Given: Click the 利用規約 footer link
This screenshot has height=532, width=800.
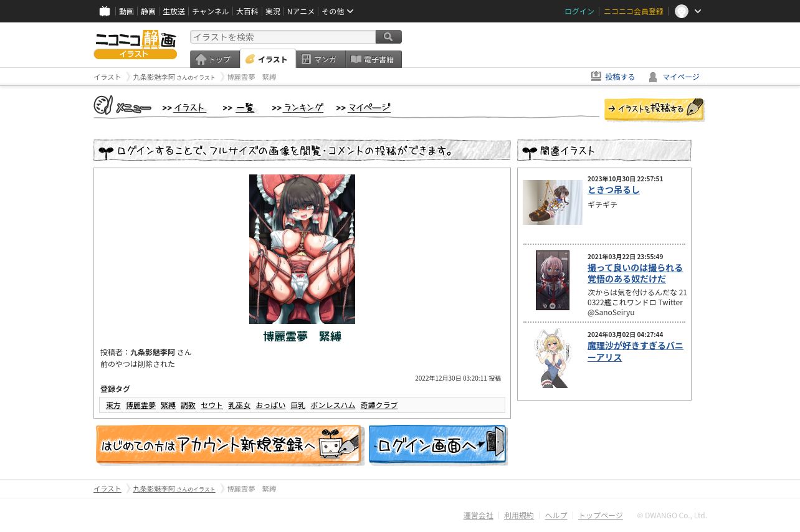Looking at the screenshot, I should coord(519,515).
